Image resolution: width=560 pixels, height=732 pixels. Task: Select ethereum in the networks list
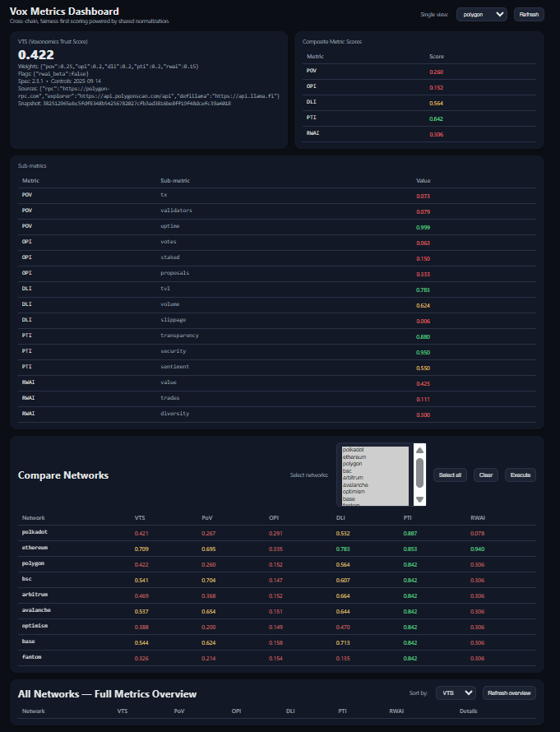359,457
